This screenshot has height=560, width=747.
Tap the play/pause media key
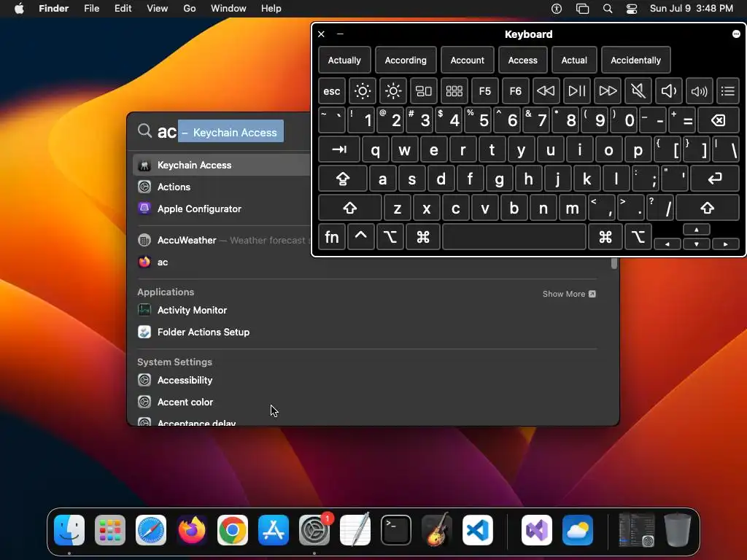577,91
